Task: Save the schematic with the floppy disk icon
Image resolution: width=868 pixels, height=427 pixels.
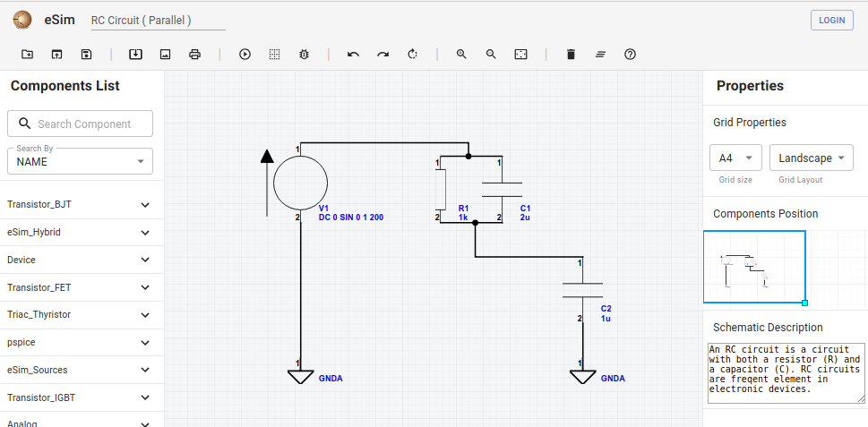Action: click(x=86, y=55)
